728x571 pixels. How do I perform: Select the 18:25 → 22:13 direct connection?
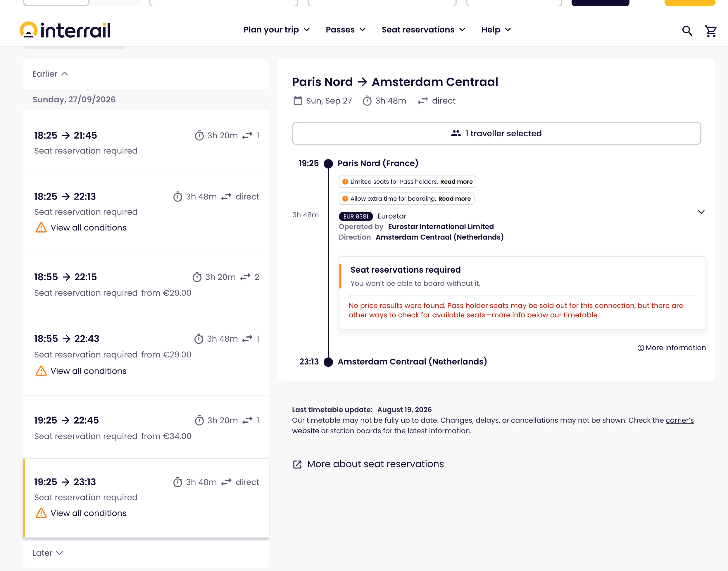click(x=146, y=212)
